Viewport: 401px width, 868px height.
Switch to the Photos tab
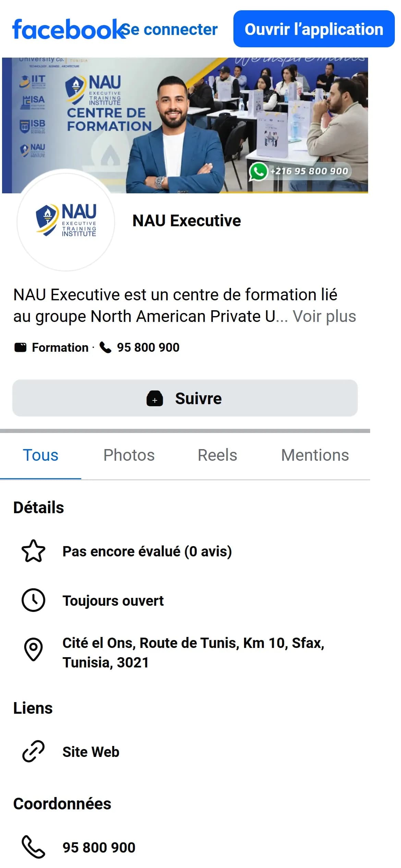(129, 455)
